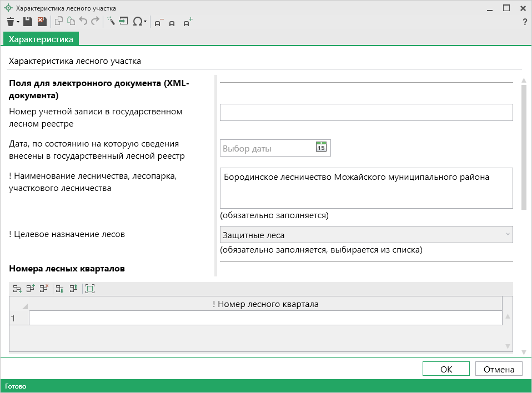Expand the Omega special symbols dropdown
The width and height of the screenshot is (532, 393).
[145, 22]
